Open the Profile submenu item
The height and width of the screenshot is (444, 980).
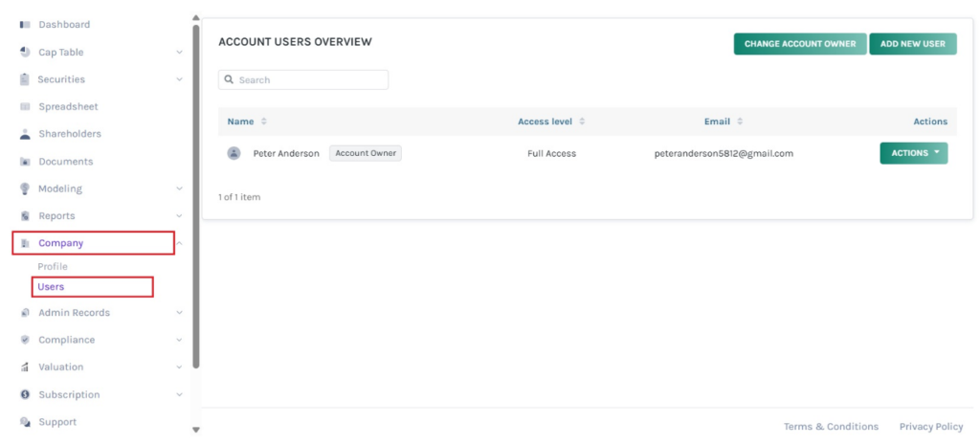[53, 266]
